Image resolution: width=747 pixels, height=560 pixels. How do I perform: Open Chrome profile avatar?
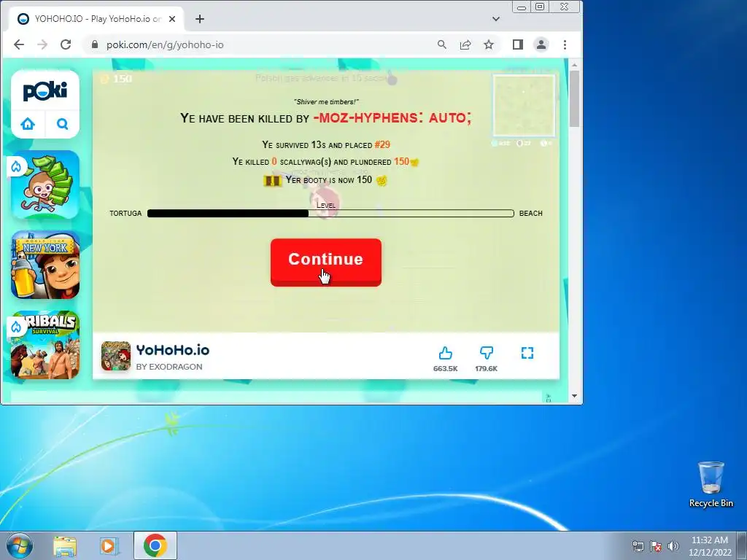coord(541,44)
